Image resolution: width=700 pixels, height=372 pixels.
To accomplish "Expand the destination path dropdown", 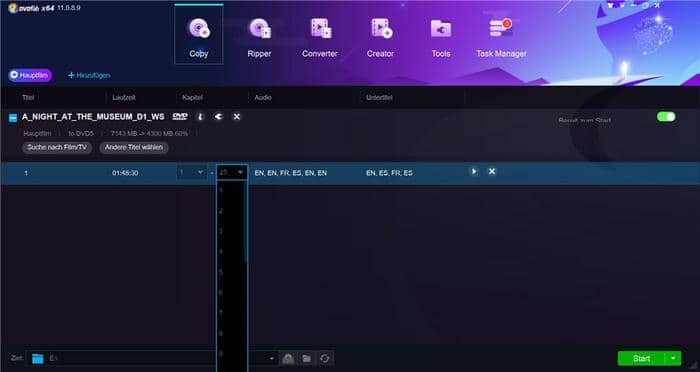I will [x=271, y=358].
